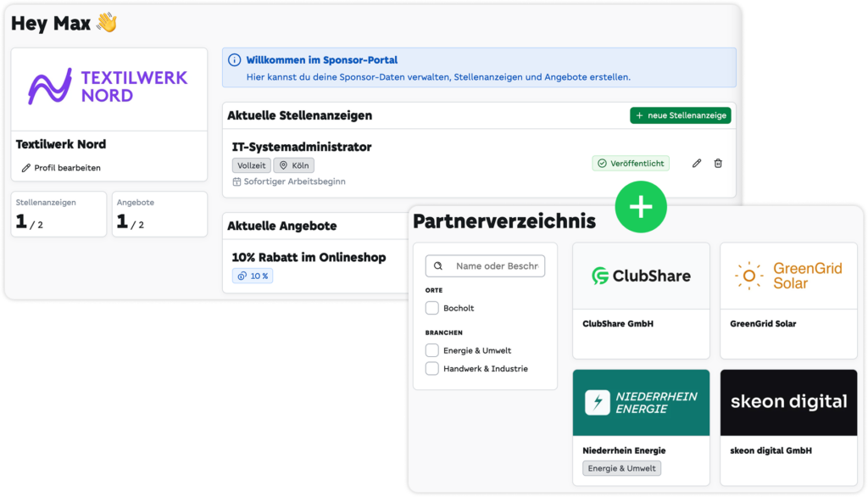
Task: Click the Name oder Beschreibung search field
Action: coord(492,265)
